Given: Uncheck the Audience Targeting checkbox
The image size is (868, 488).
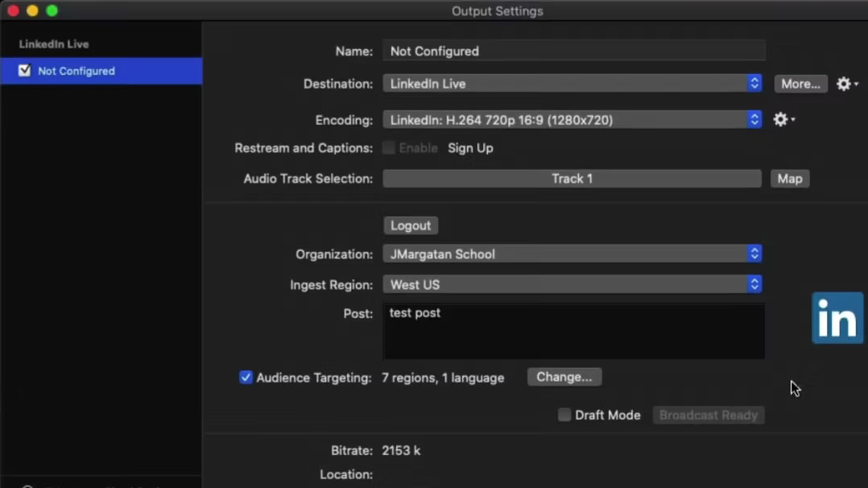Looking at the screenshot, I should (246, 377).
